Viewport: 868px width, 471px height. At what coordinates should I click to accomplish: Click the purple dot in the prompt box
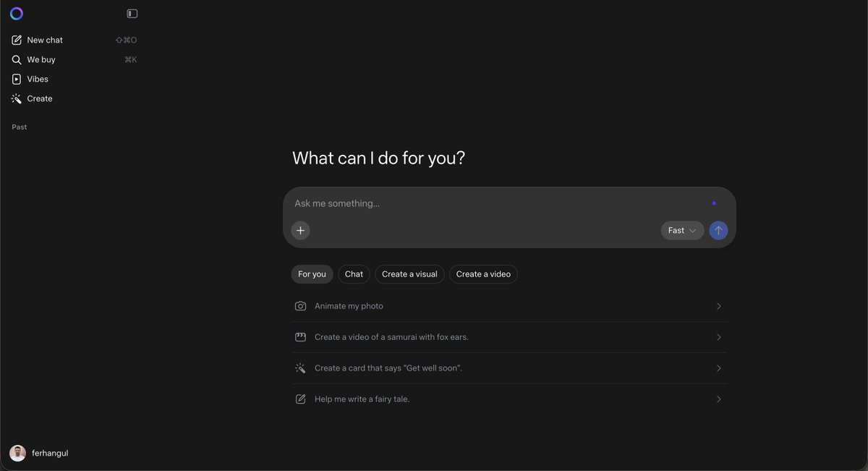tap(714, 203)
